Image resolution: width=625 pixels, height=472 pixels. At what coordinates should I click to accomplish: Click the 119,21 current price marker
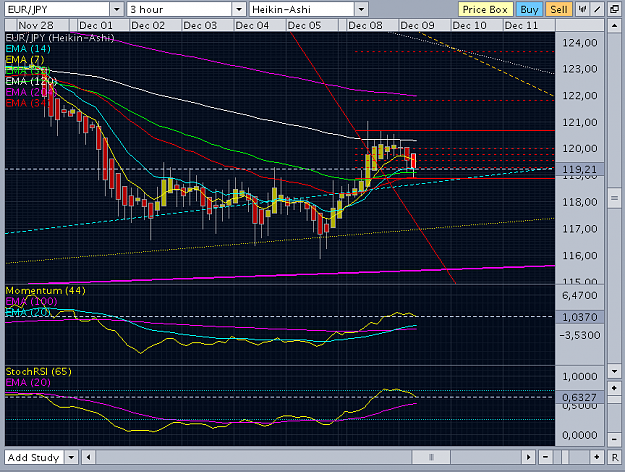coord(580,169)
